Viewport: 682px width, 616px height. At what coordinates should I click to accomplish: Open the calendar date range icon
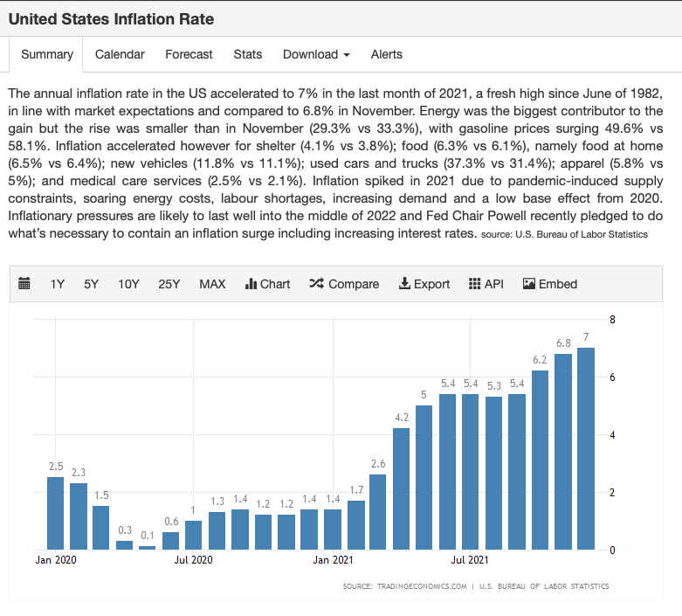(x=24, y=284)
